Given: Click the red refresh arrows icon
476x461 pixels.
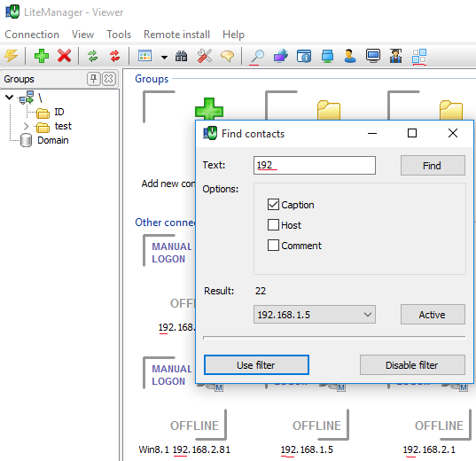Looking at the screenshot, I should (x=114, y=56).
